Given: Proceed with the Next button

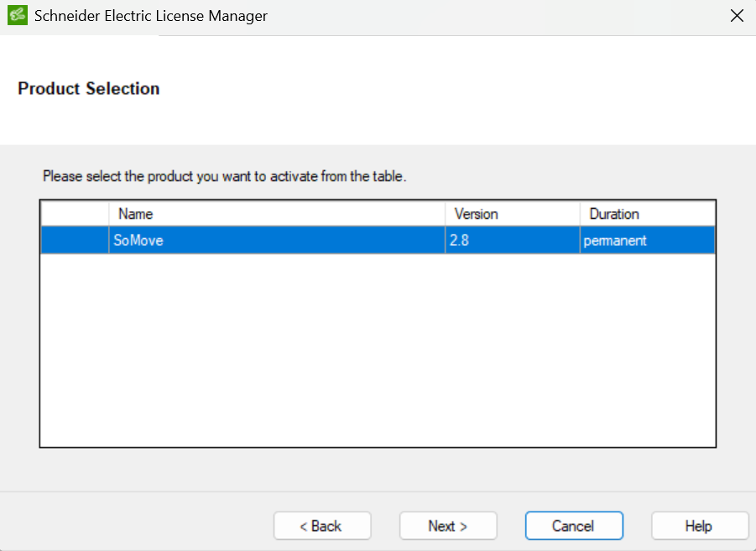Looking at the screenshot, I should (448, 526).
